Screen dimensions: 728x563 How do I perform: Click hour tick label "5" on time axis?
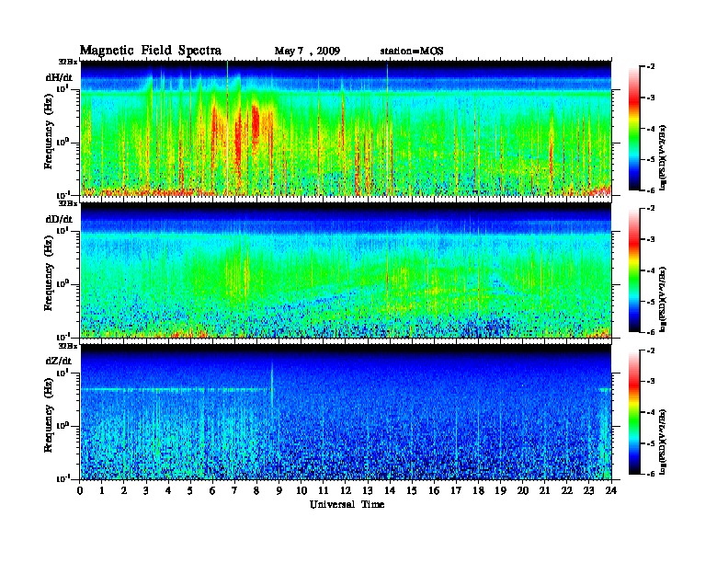point(190,490)
